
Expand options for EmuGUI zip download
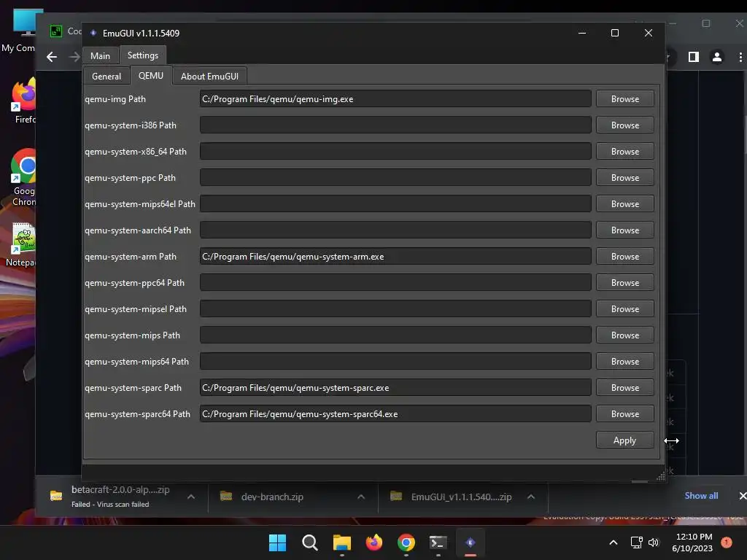pyautogui.click(x=531, y=497)
